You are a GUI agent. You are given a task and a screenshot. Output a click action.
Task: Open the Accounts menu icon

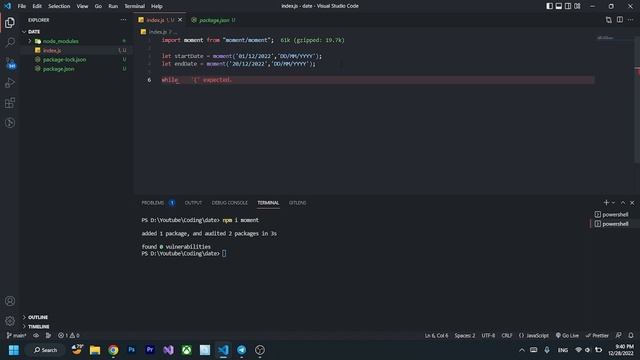click(10, 301)
